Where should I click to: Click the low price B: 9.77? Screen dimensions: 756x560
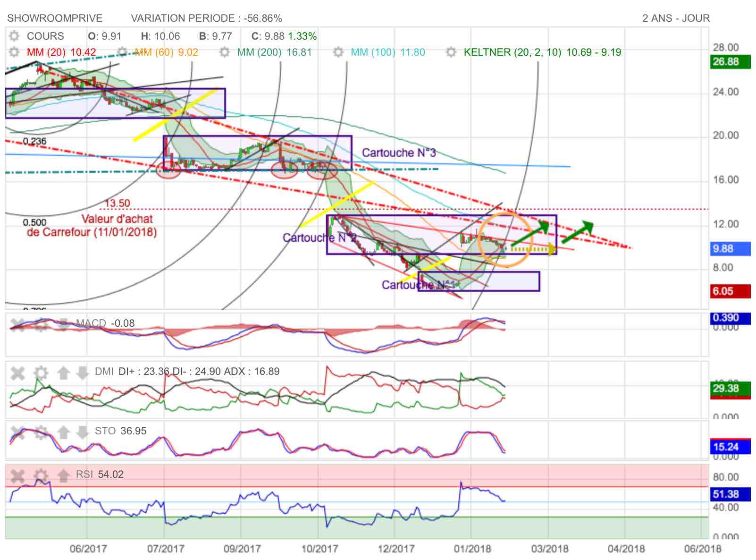coord(216,36)
